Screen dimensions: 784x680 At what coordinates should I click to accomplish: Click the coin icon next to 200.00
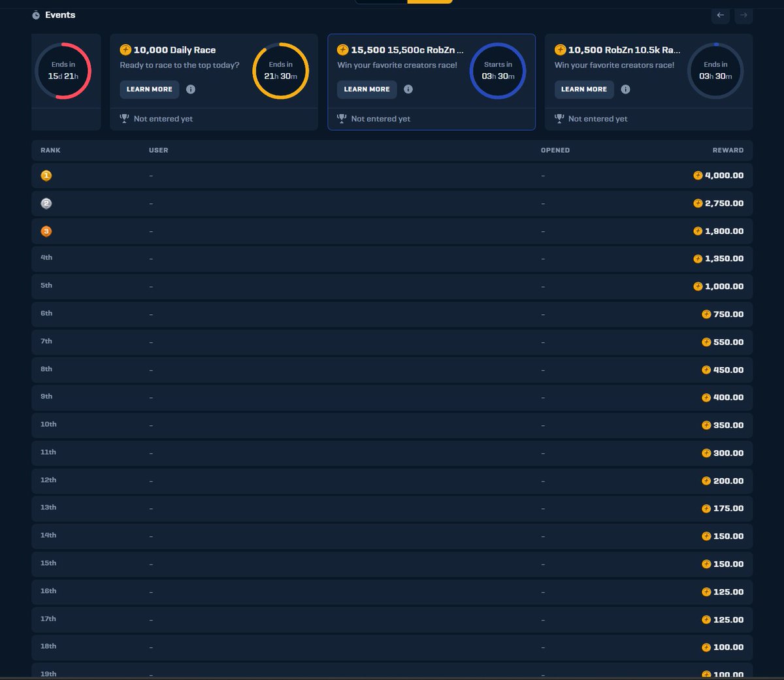tap(706, 481)
